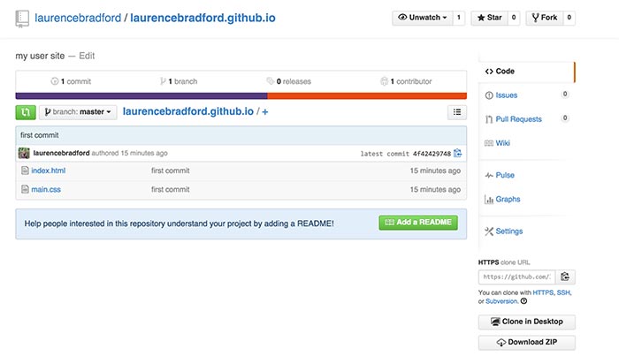This screenshot has width=619, height=364.
Task: Click the laurencebradford.github.io repo title link
Action: (203, 19)
